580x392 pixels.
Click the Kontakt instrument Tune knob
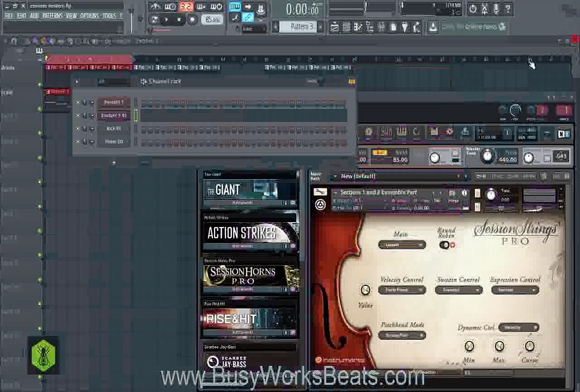(491, 194)
